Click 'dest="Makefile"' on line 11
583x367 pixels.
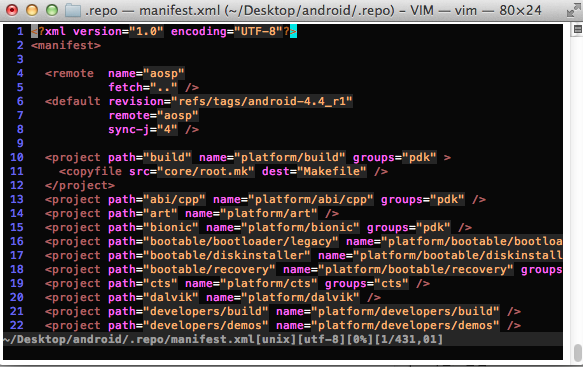(x=314, y=171)
